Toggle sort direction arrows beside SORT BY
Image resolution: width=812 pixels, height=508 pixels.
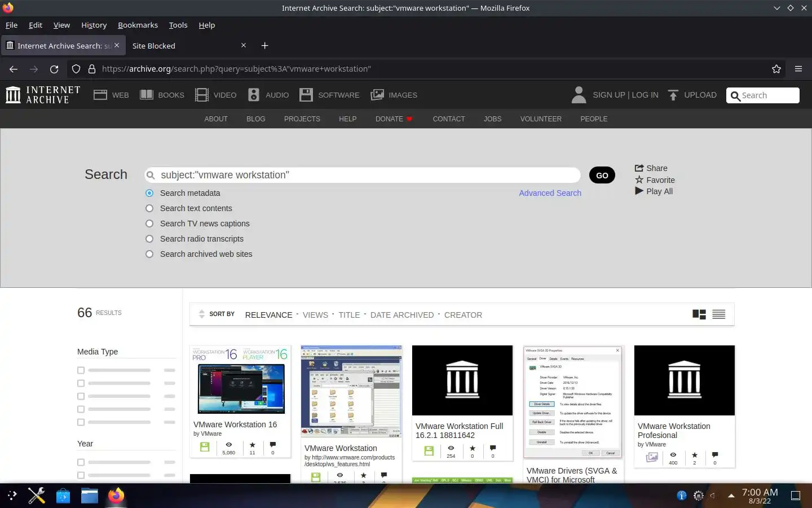click(x=202, y=314)
